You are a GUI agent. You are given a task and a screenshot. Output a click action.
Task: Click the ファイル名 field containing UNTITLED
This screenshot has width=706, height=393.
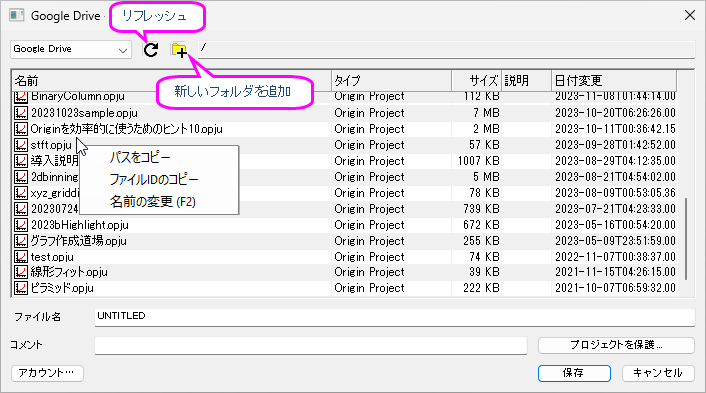click(394, 316)
